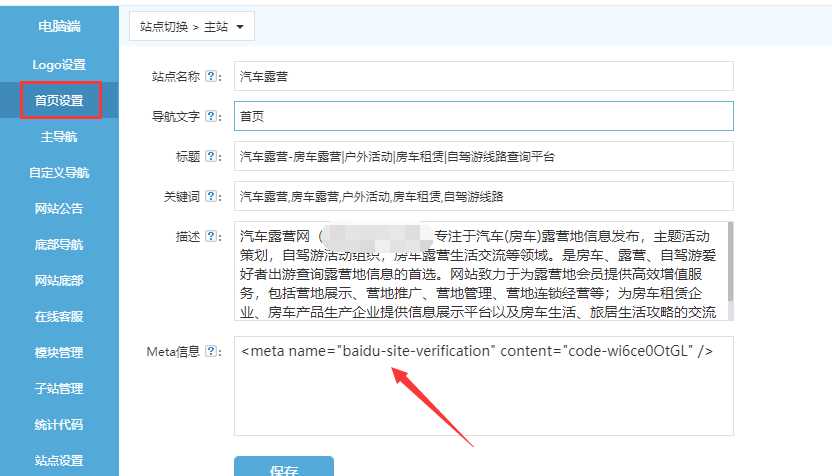Open Logo设置 in the sidebar
This screenshot has width=832, height=476.
click(x=59, y=64)
